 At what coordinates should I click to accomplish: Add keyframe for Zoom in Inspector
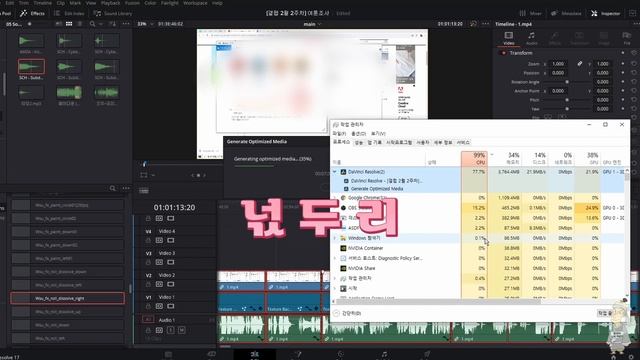pos(623,64)
